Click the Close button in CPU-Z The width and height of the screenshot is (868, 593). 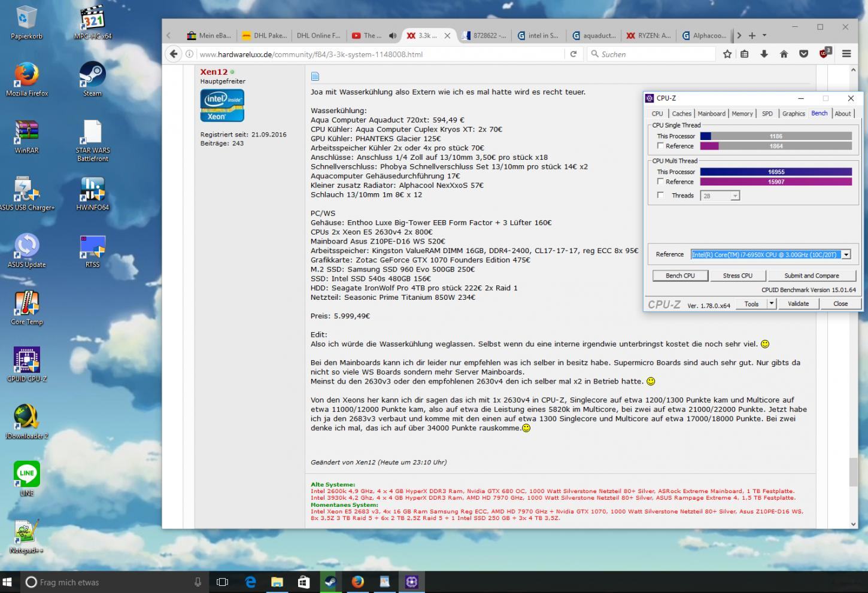[x=840, y=304]
